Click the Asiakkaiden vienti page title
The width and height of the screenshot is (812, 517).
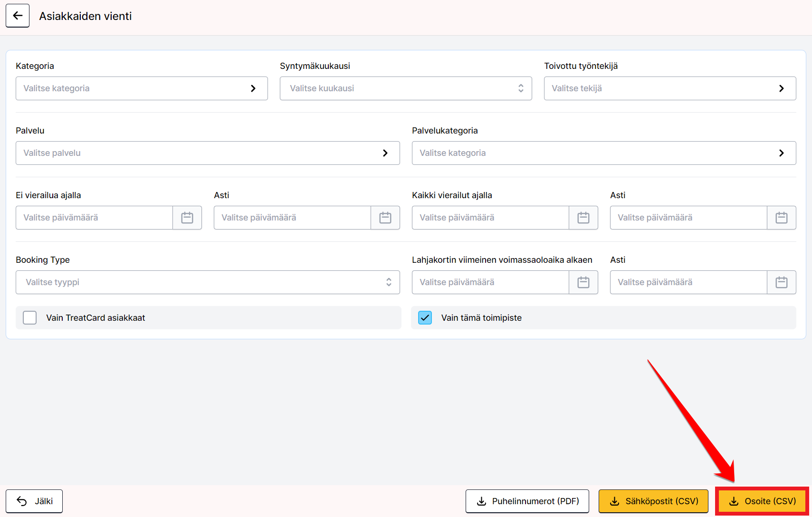pyautogui.click(x=86, y=16)
